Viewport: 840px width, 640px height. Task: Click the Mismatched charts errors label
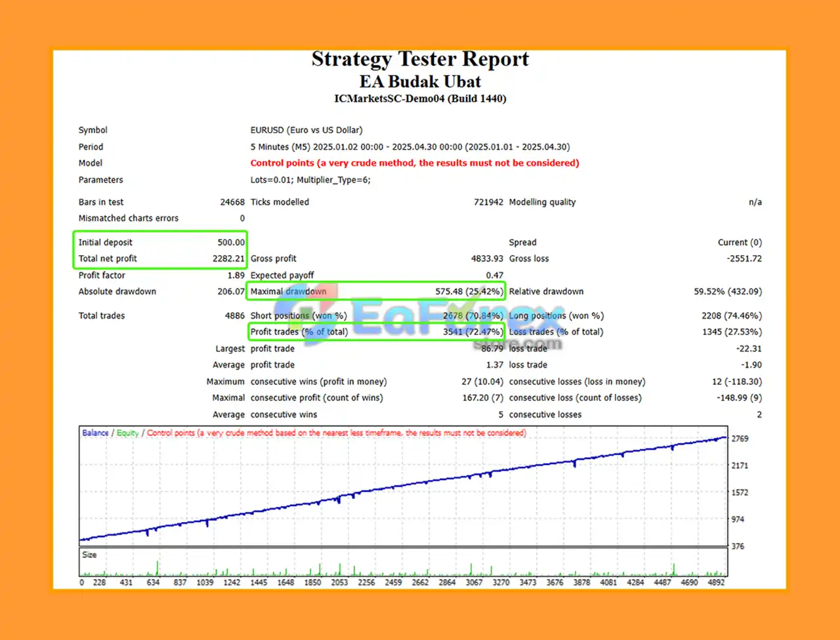129,218
